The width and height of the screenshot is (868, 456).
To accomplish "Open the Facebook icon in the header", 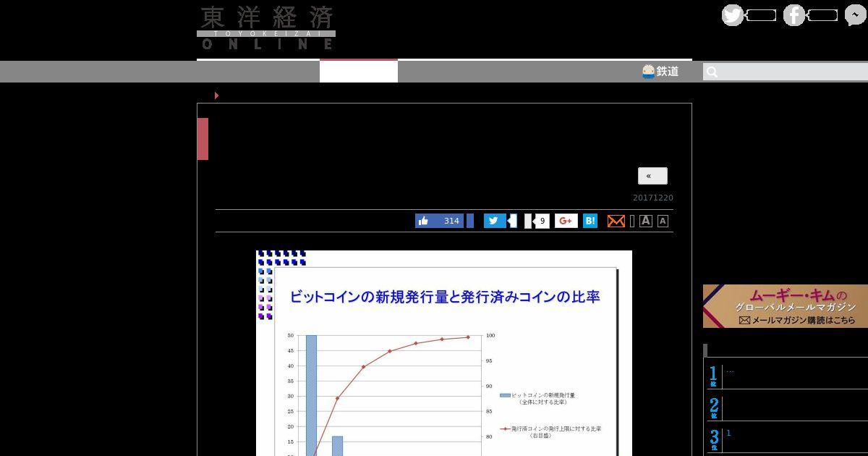I will pyautogui.click(x=793, y=15).
